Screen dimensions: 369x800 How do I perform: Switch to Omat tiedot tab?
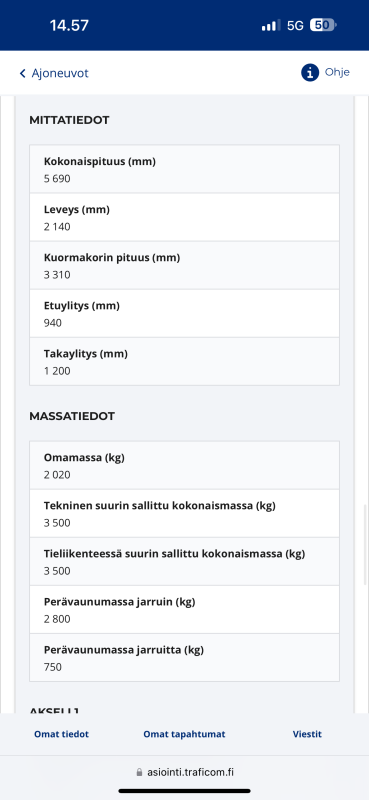click(x=61, y=734)
